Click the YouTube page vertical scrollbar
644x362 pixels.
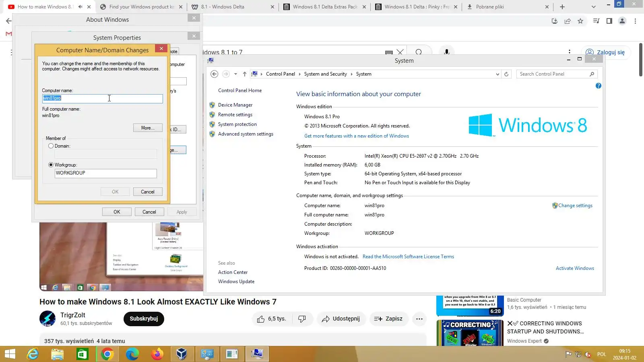pos(641,60)
